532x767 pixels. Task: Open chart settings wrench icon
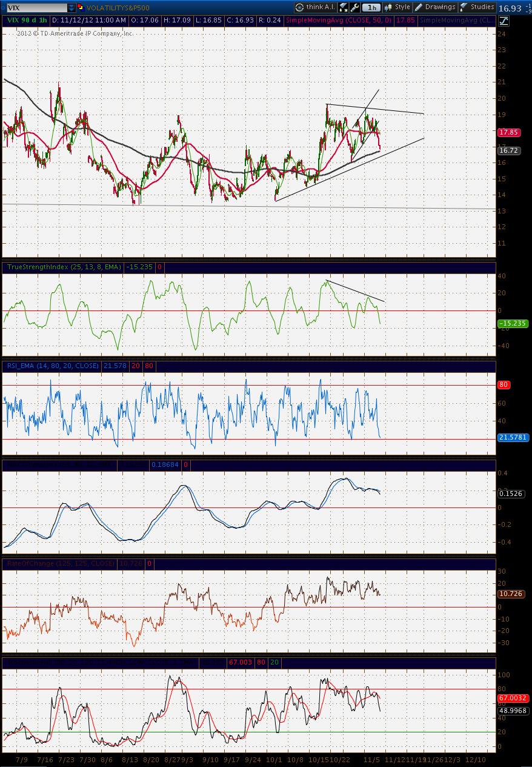tap(355, 7)
